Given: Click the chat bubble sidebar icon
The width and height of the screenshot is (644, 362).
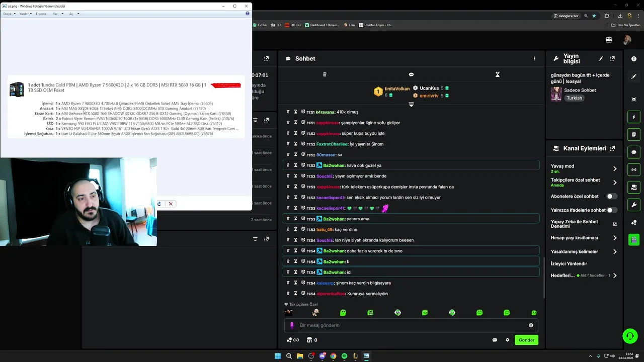Looking at the screenshot, I should click(x=634, y=152).
